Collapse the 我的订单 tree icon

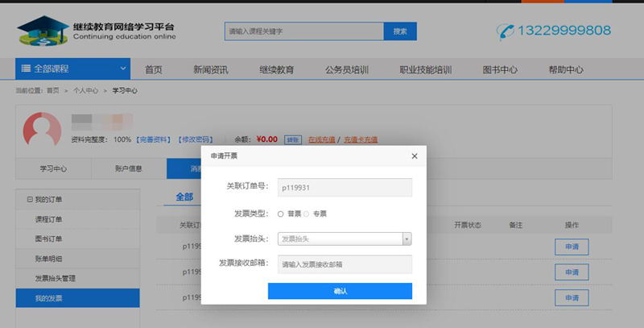point(30,199)
